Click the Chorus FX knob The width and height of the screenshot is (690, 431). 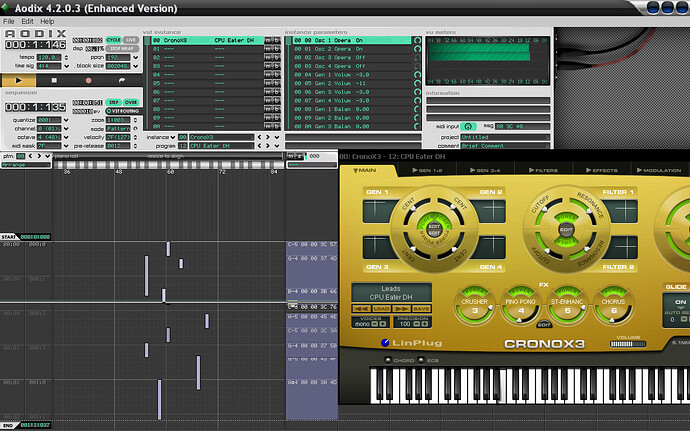(612, 308)
